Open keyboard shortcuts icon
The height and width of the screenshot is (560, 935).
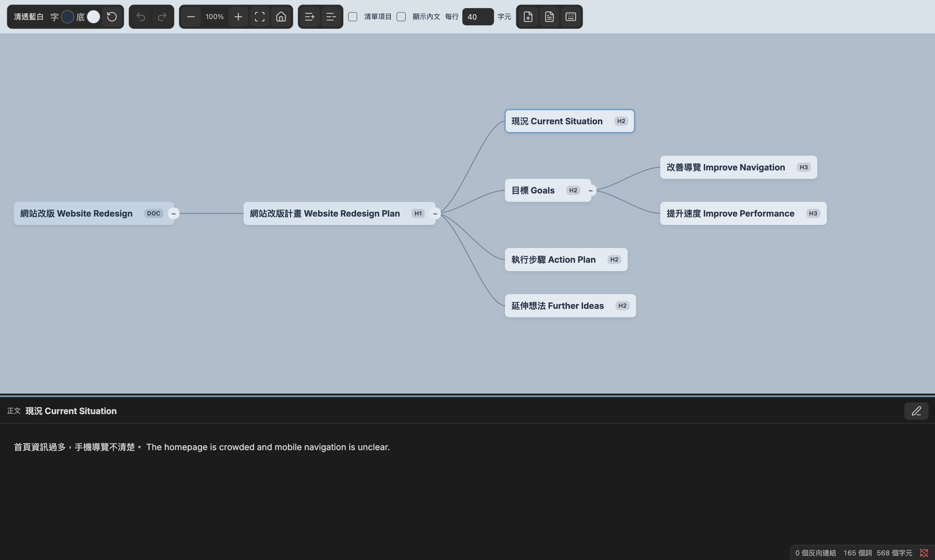(x=571, y=17)
